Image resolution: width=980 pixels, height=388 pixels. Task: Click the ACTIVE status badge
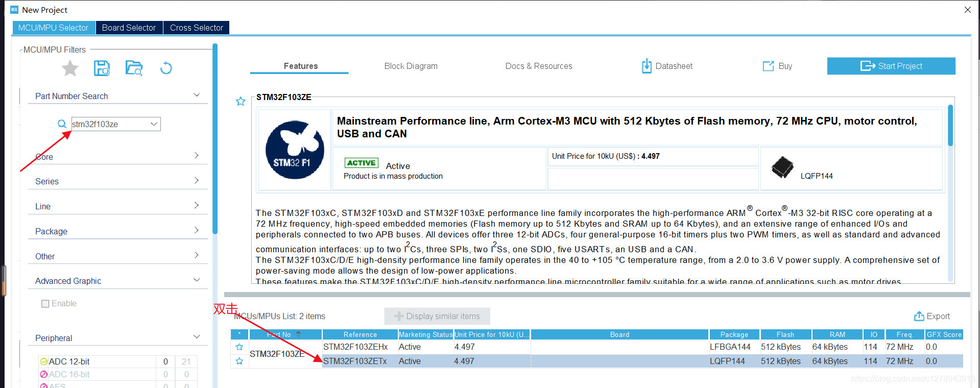[362, 163]
